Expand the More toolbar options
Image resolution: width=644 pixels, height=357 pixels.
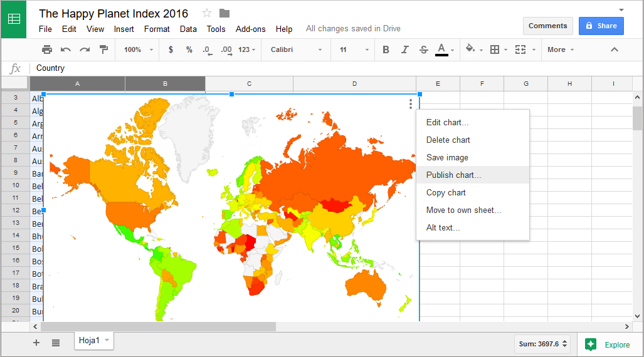point(560,49)
